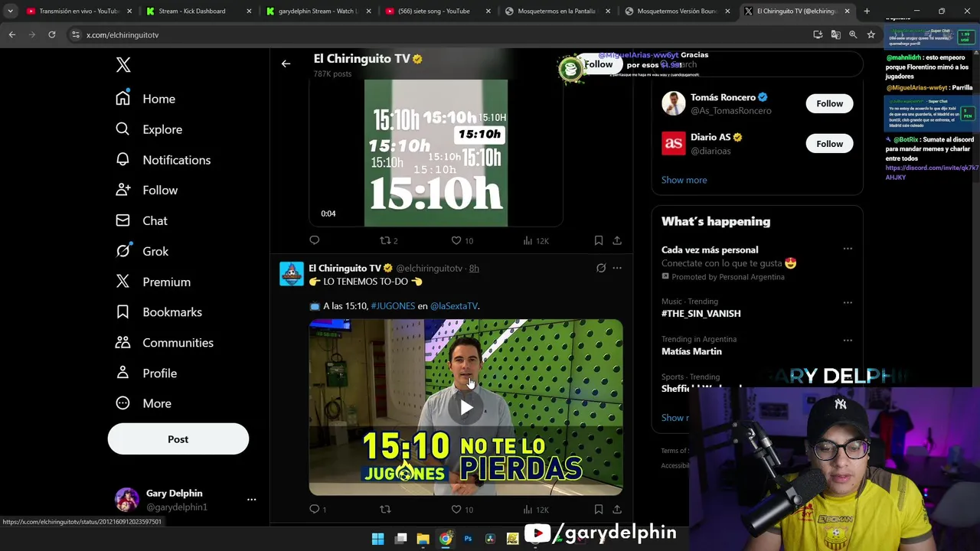Viewport: 980px width, 551px height.
Task: Open the Explore page
Action: pyautogui.click(x=149, y=129)
